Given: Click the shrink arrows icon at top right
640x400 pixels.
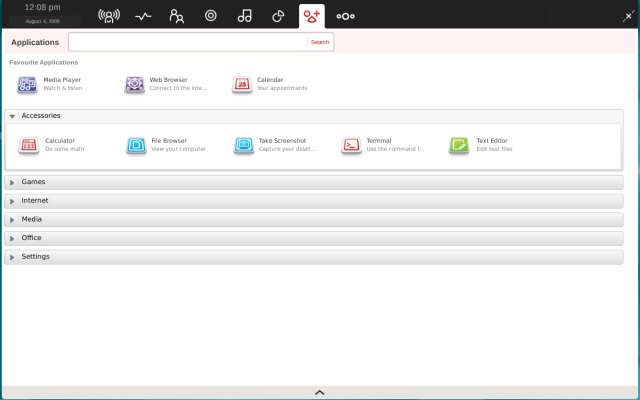Looking at the screenshot, I should 629,17.
